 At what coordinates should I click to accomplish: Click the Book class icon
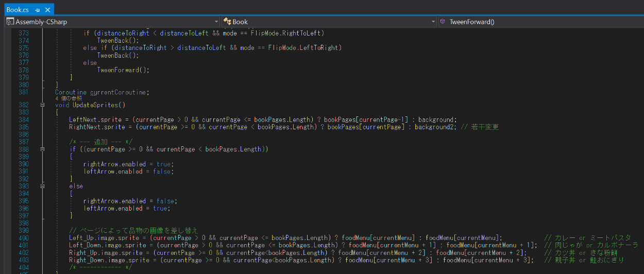coord(227,22)
